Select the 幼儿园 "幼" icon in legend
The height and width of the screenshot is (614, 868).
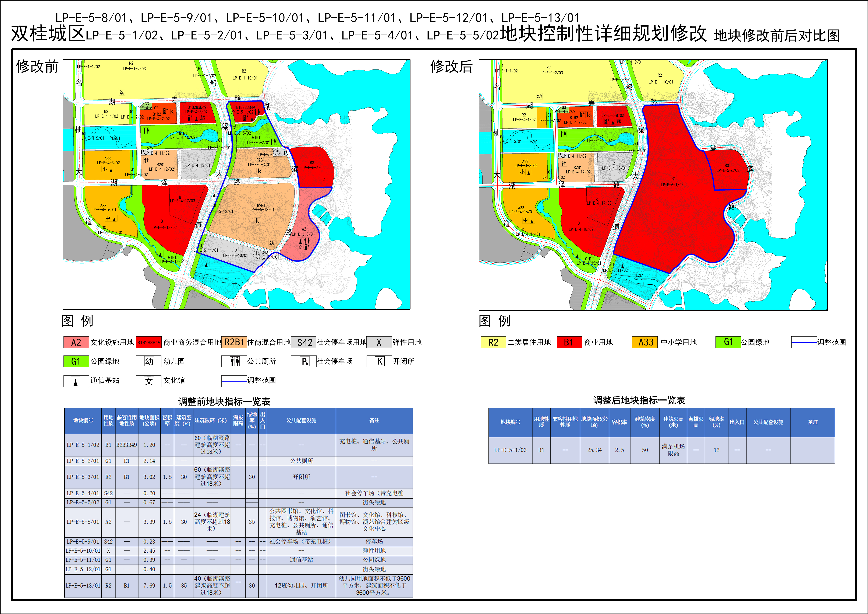(150, 361)
